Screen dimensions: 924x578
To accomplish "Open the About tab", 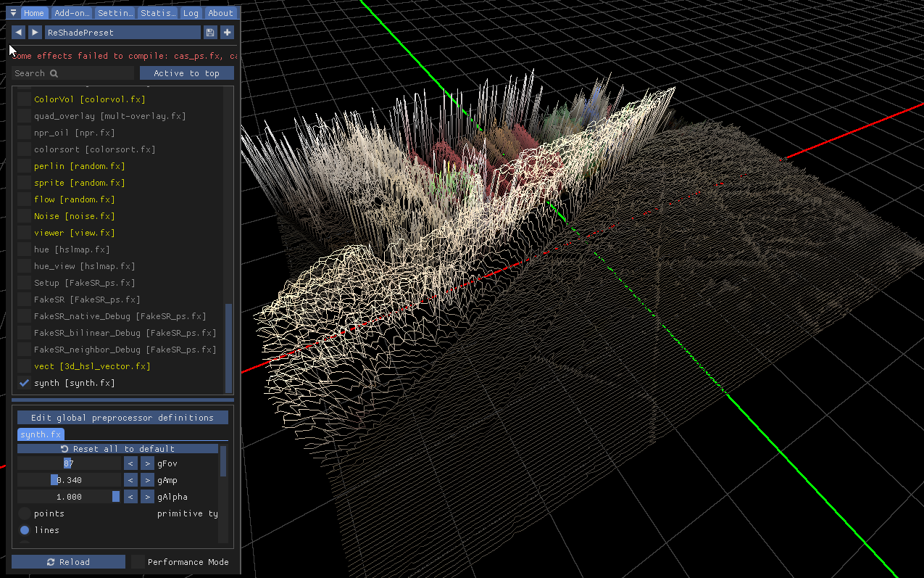I will [220, 13].
